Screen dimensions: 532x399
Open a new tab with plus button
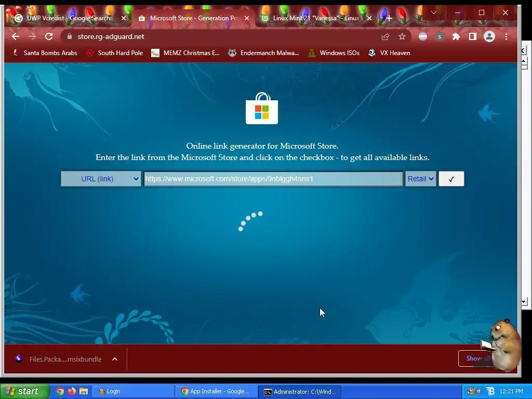click(389, 18)
